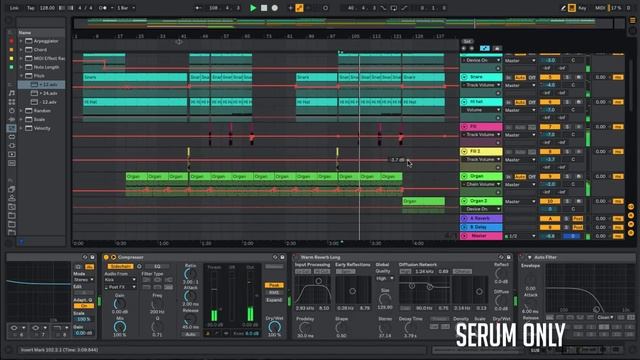Screen dimensions: 640x360
Task: Click the orange collection tag in browser
Action: [11, 50]
